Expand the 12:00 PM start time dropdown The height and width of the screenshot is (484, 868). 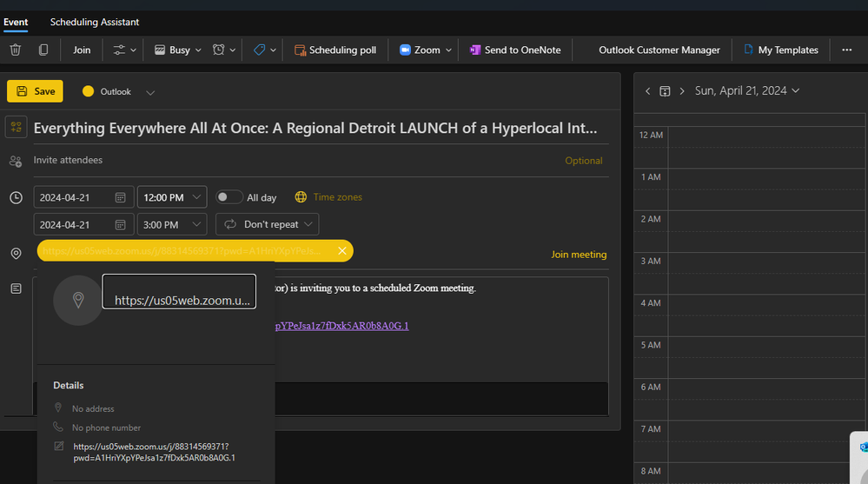[172, 197]
